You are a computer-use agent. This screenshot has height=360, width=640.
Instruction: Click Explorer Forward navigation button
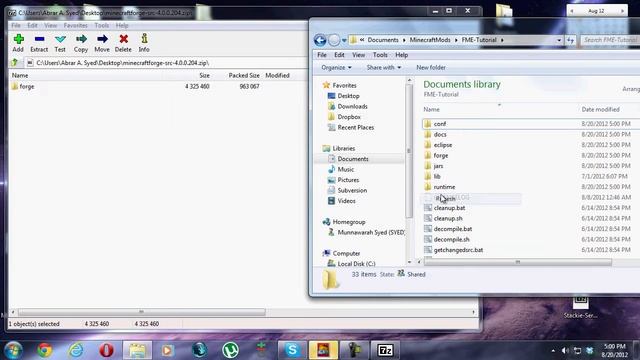334,40
